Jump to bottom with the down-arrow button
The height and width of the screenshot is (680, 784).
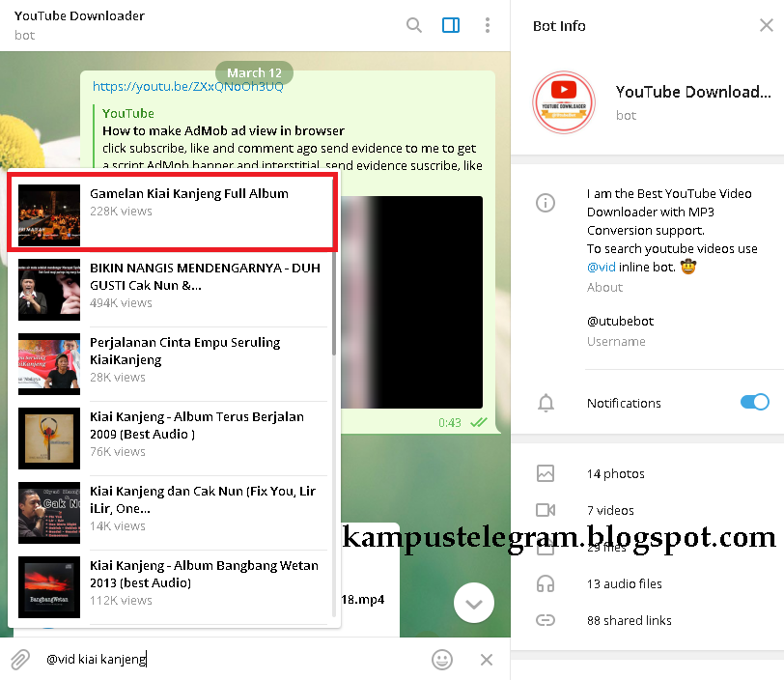pos(473,603)
